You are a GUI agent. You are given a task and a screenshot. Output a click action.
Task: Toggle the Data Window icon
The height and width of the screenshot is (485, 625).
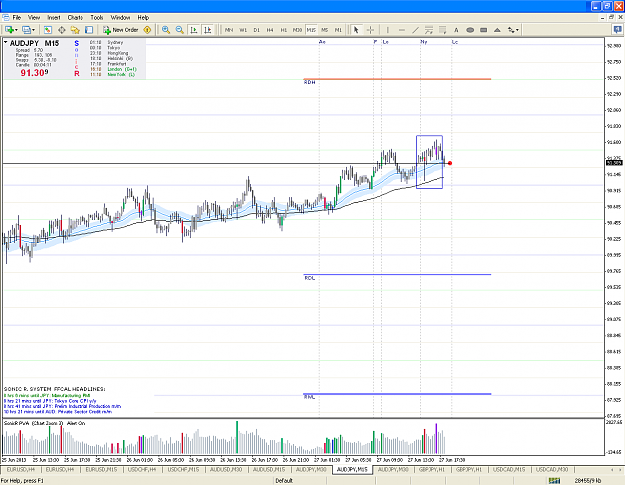pos(62,30)
